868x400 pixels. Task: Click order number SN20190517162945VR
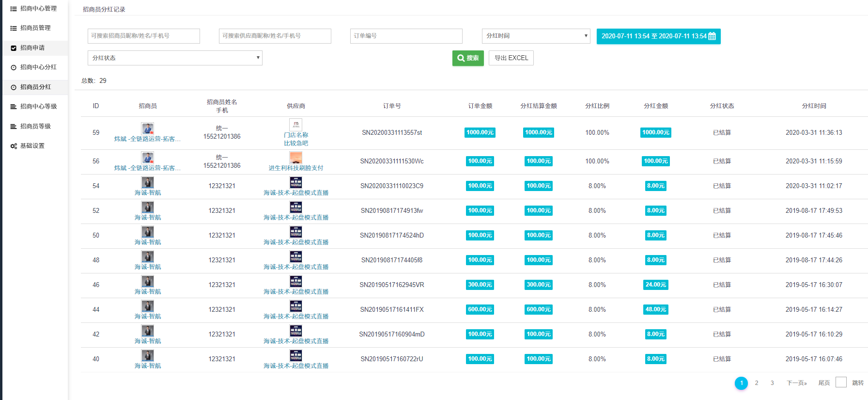(x=392, y=285)
